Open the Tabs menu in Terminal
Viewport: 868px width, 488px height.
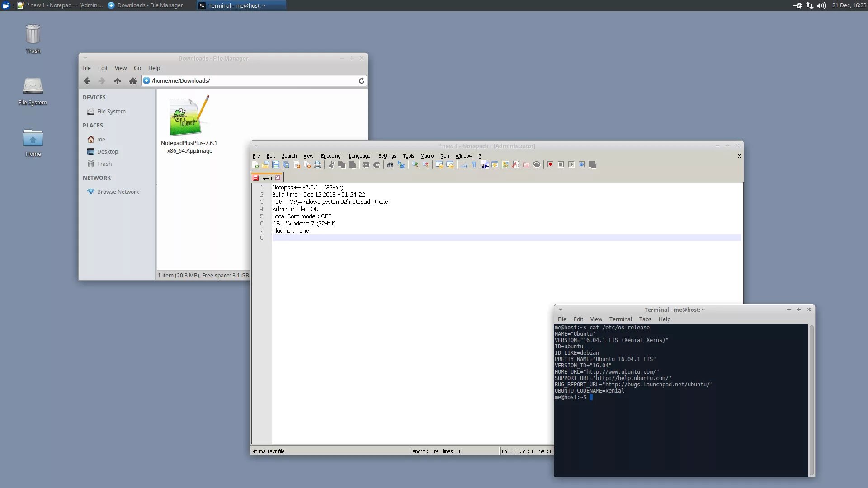(645, 319)
